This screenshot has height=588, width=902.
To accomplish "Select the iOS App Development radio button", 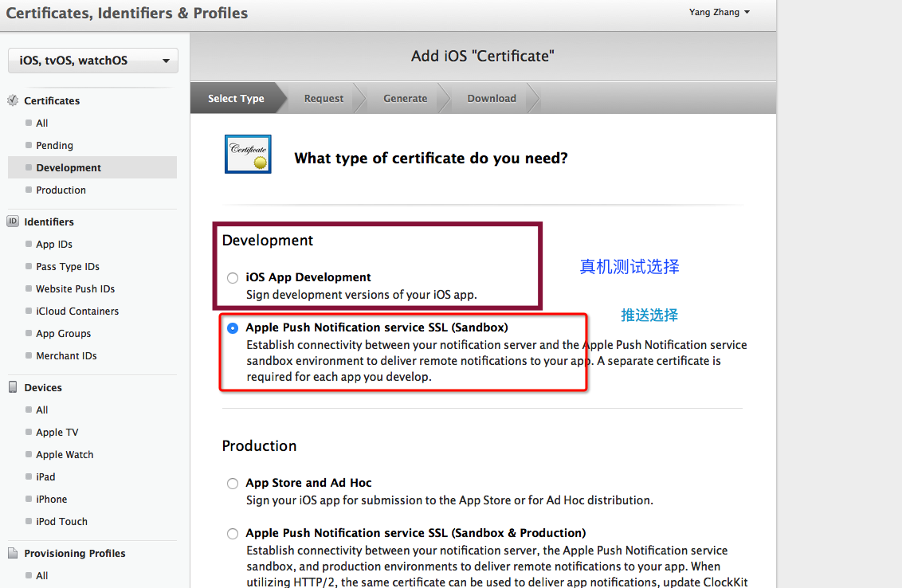I will click(233, 278).
